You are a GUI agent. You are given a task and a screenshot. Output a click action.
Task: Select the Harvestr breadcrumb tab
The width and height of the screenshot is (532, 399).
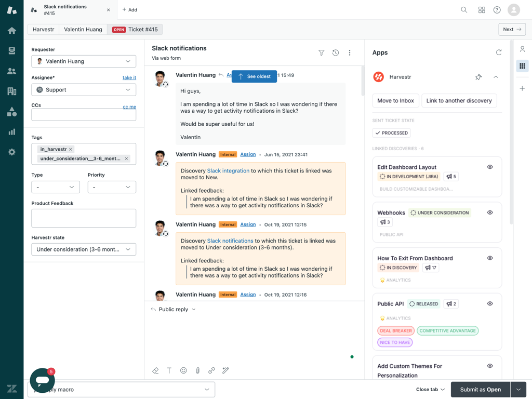coord(43,30)
